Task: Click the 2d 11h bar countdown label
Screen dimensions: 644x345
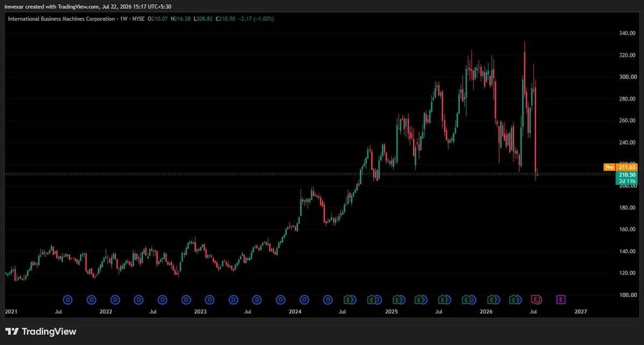Action: pyautogui.click(x=626, y=181)
